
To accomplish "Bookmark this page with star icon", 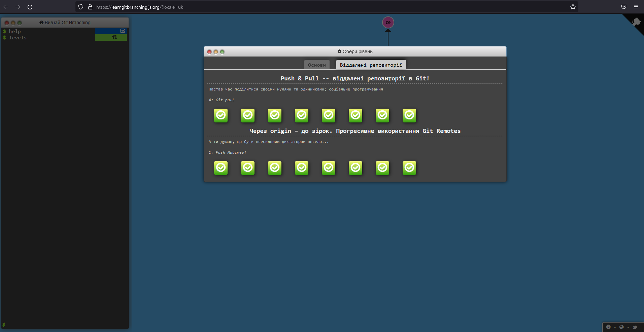I will [x=573, y=7].
